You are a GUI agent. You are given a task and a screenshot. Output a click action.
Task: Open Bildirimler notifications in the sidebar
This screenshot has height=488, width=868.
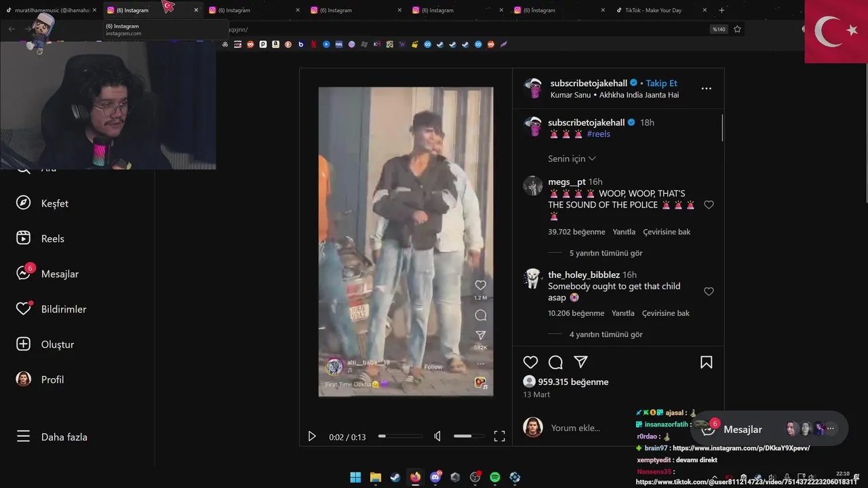click(52, 309)
